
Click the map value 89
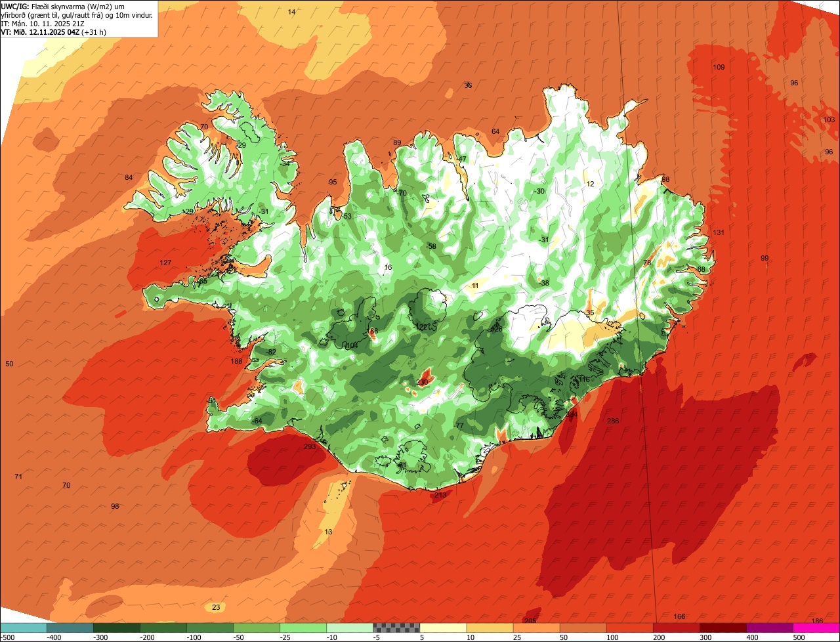(397, 142)
